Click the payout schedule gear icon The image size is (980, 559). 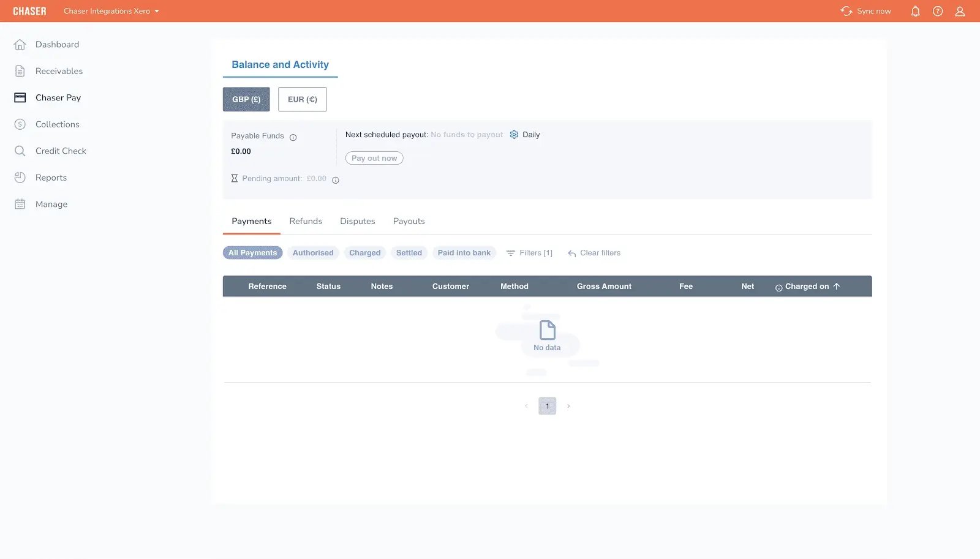514,135
